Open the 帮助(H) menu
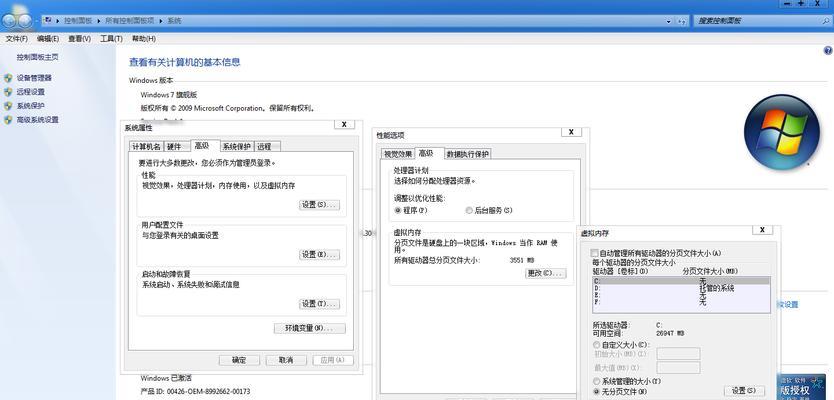The height and width of the screenshot is (400, 834). pos(144,39)
